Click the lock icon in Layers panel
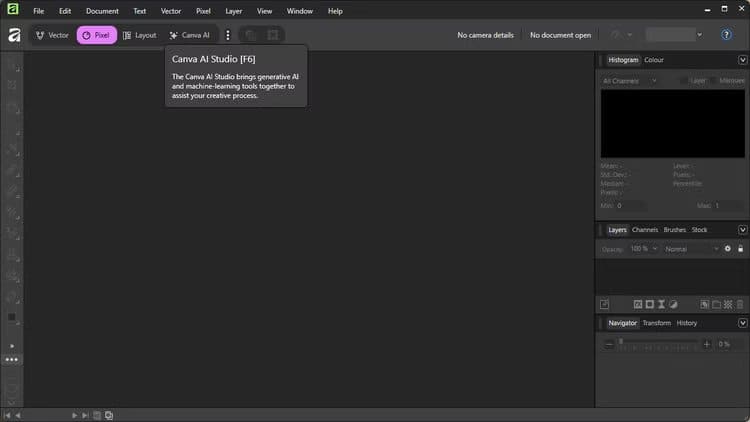Screen dimensions: 750x422 coord(740,249)
